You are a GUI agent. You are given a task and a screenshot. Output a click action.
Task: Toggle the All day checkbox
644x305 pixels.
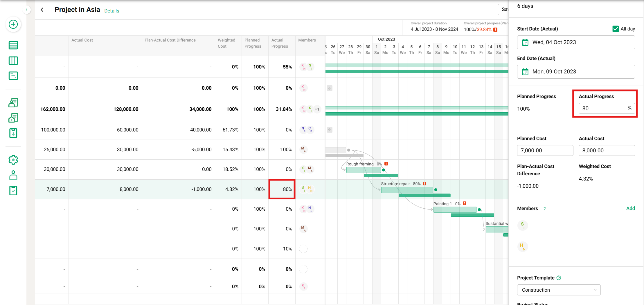[616, 29]
